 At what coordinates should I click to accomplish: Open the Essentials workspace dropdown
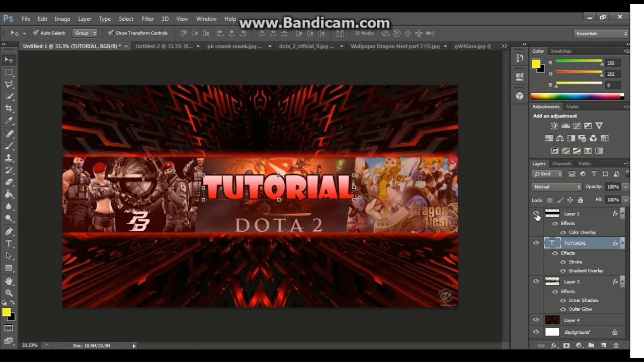pos(602,33)
